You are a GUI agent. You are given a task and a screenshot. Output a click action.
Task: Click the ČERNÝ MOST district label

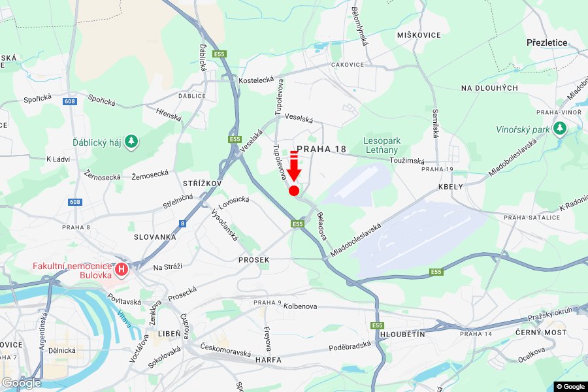tap(541, 333)
